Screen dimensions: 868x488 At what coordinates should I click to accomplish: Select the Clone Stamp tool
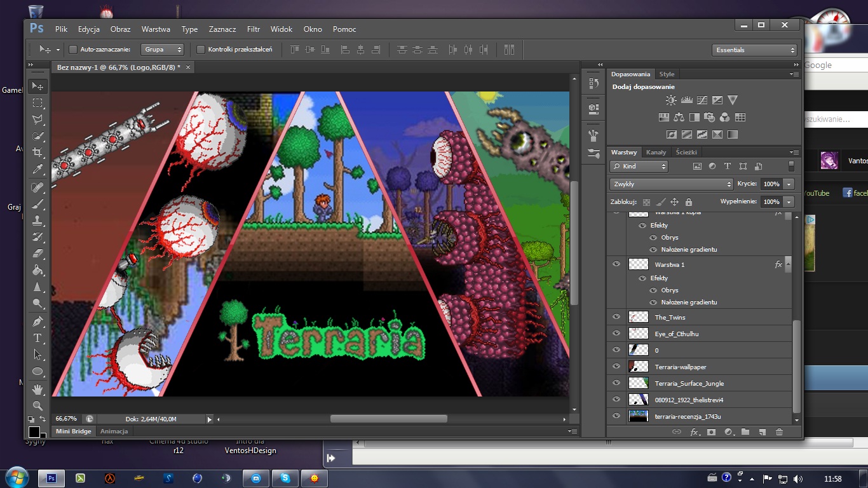(38, 220)
